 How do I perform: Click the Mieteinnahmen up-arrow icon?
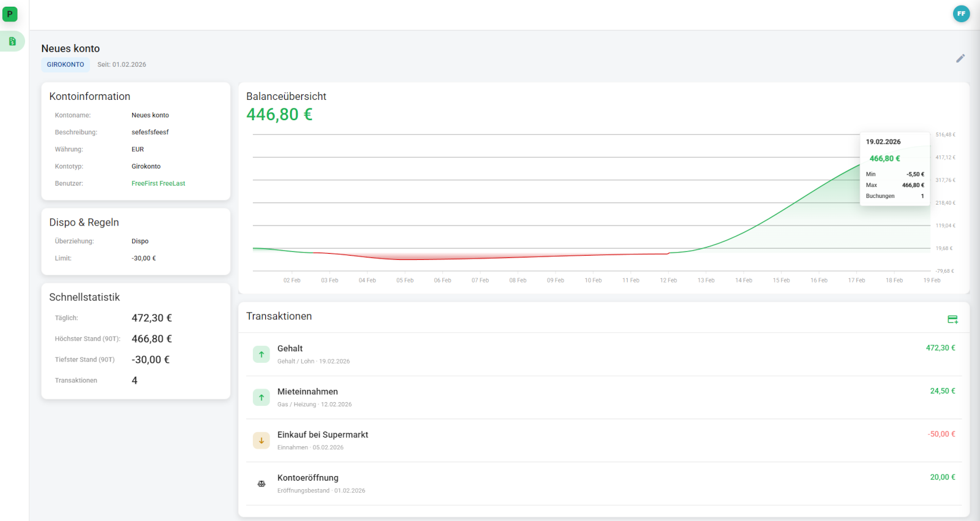point(262,397)
